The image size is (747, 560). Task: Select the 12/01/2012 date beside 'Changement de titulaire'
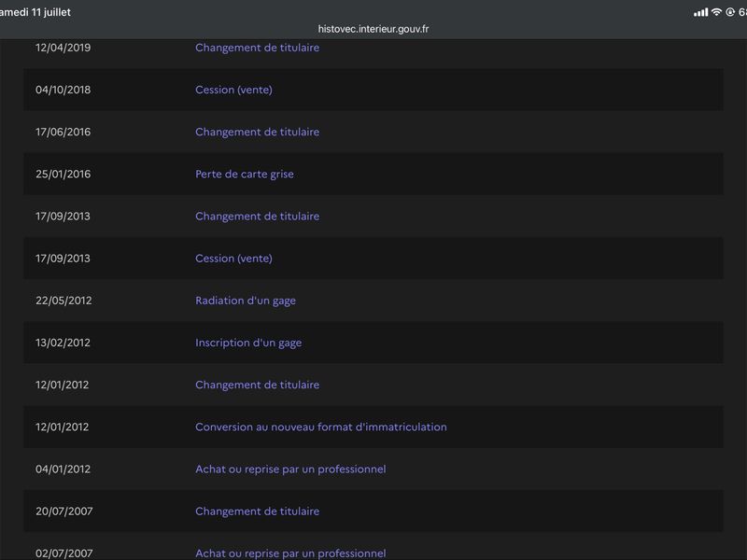tap(62, 385)
